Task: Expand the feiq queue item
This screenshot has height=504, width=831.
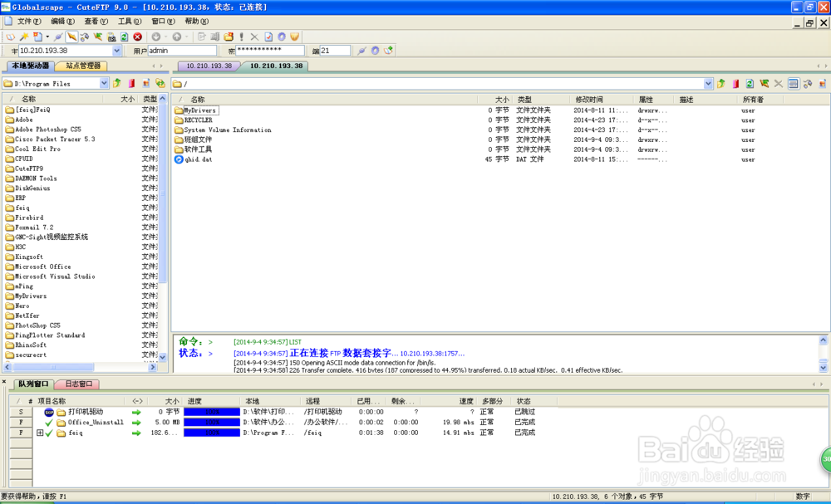Action: (40, 433)
